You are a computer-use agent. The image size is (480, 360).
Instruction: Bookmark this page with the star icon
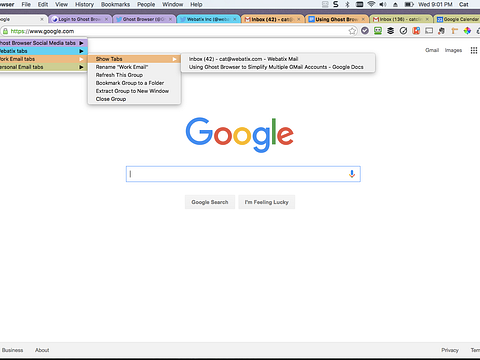coord(352,31)
